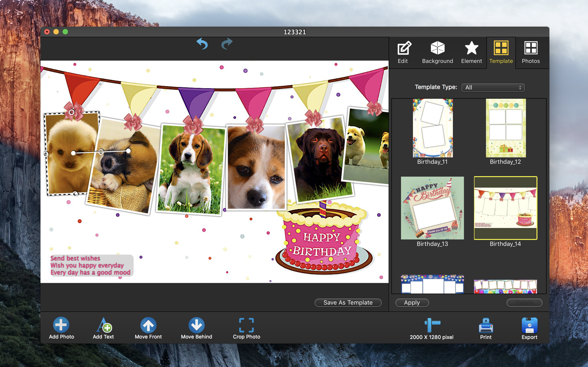Click the rotation handle atop selected photo
Screen dimensions: 588x367
[x=72, y=112]
